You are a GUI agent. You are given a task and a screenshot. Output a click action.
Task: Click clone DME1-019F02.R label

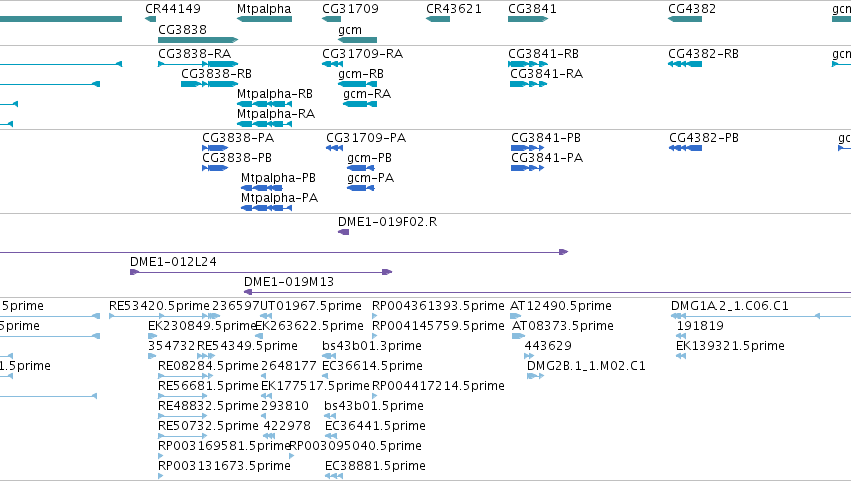388,222
